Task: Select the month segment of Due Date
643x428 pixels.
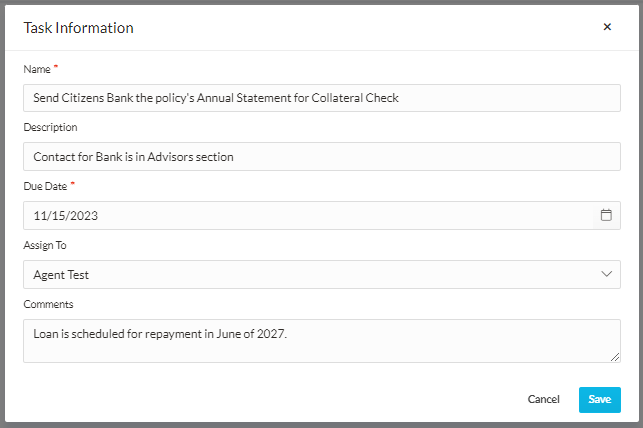Action: (40, 216)
